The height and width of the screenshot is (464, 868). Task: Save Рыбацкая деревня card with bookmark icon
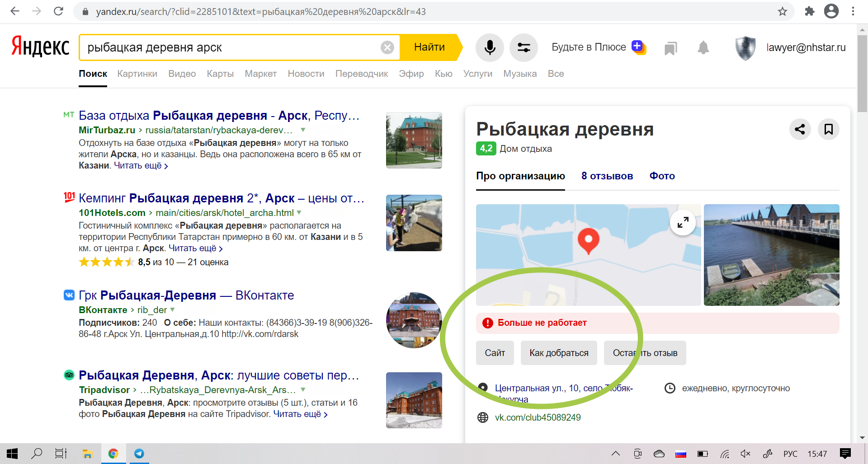[x=829, y=129]
